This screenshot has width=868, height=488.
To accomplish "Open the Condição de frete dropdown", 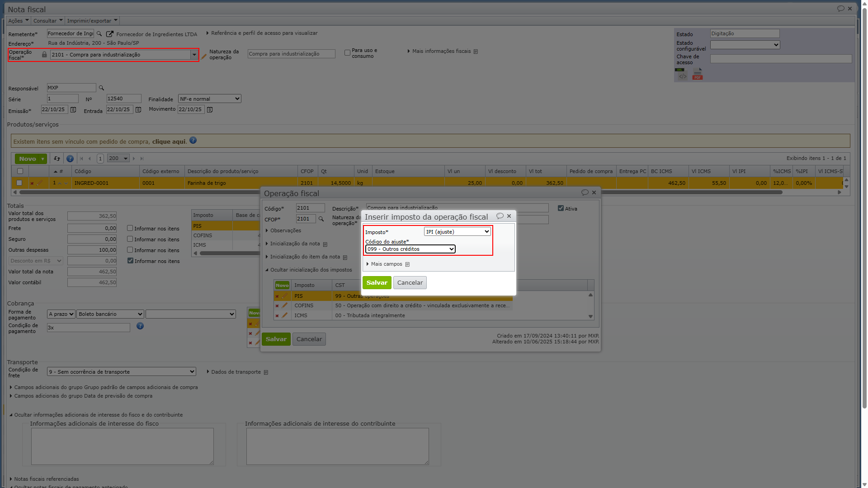I will tap(122, 372).
